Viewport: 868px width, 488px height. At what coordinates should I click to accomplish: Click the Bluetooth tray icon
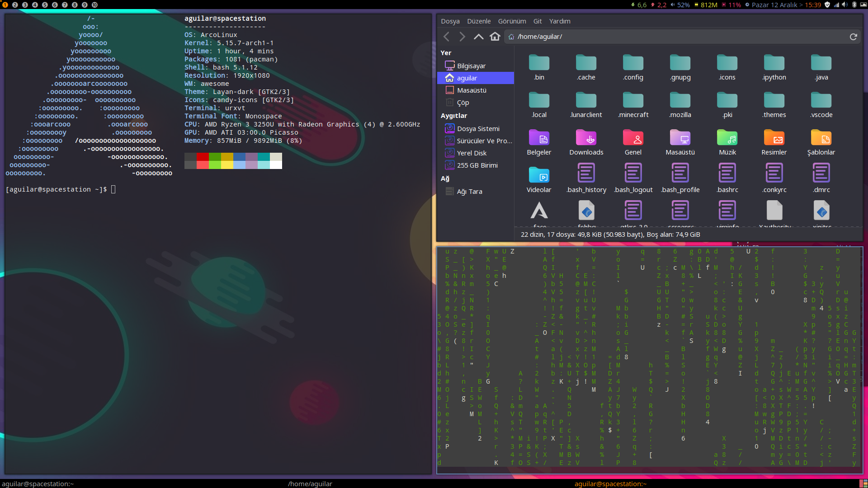click(854, 5)
